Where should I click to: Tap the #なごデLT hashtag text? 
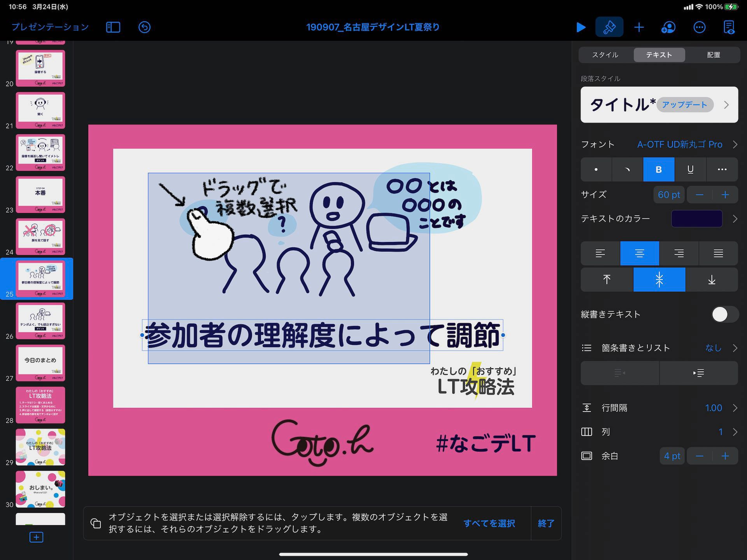486,443
